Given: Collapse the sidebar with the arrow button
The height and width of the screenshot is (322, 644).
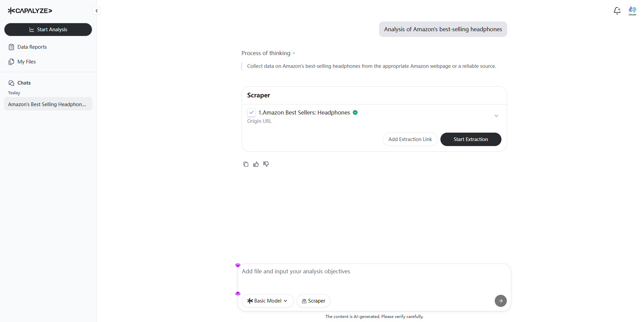Looking at the screenshot, I should tap(97, 11).
